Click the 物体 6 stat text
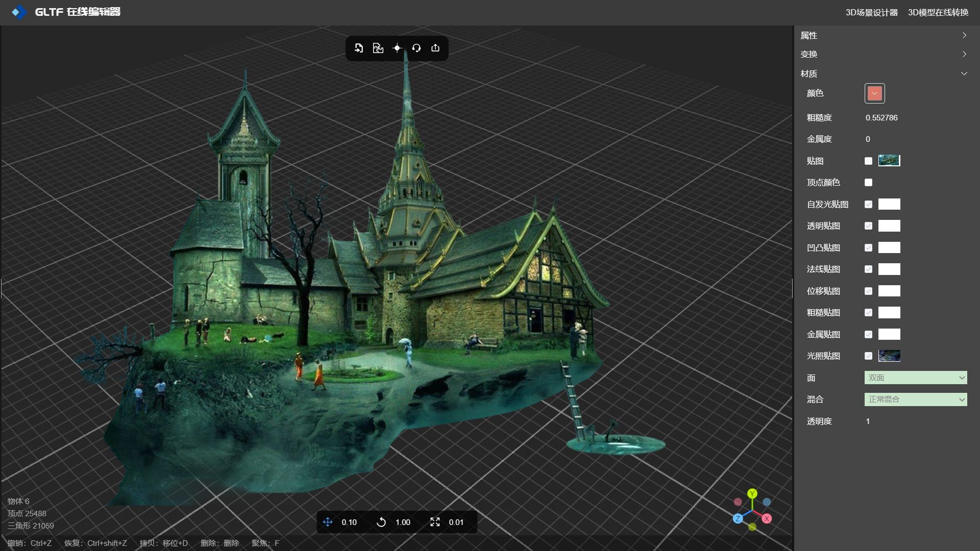 pyautogui.click(x=18, y=502)
